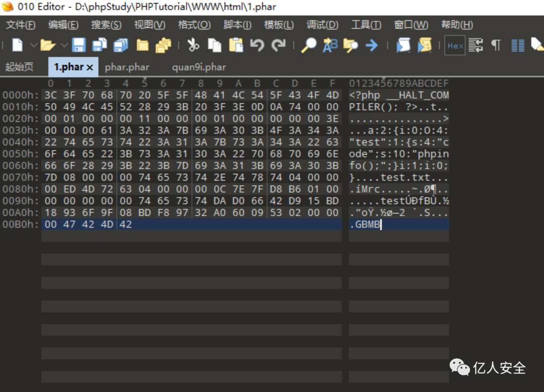Click the ASCII column ruler header
This screenshot has width=544, height=392.
(399, 83)
